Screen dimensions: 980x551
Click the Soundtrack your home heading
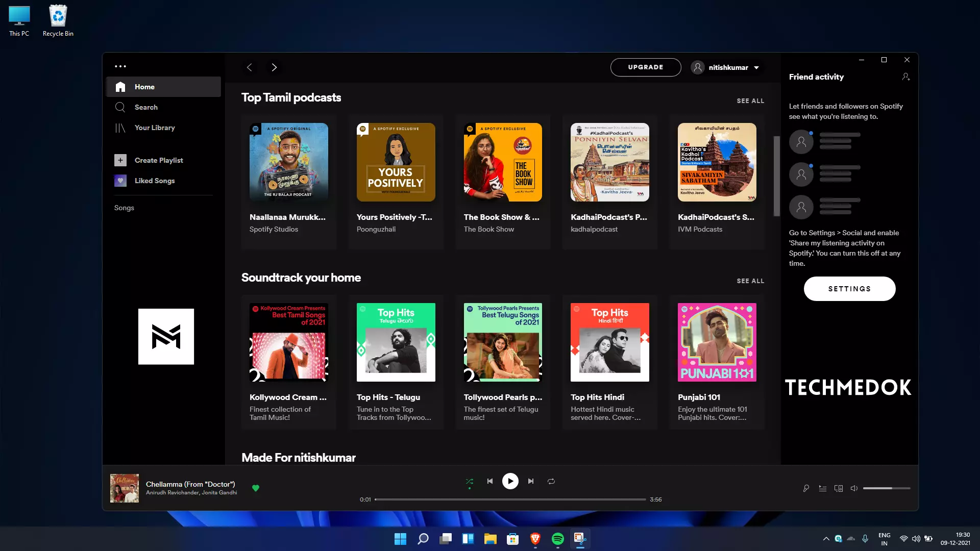pyautogui.click(x=301, y=278)
